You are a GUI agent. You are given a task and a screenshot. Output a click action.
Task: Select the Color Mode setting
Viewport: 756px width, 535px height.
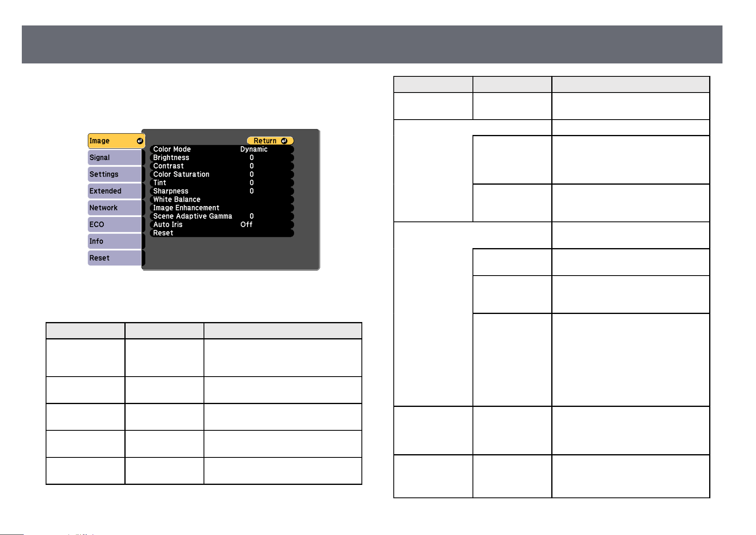(222, 149)
